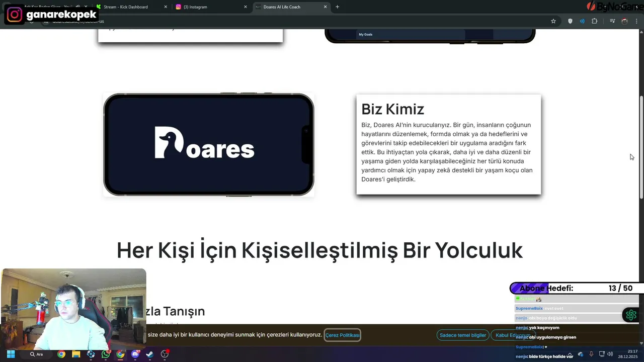Open WhatsApp from the taskbar
This screenshot has height=362, width=644.
105,354
